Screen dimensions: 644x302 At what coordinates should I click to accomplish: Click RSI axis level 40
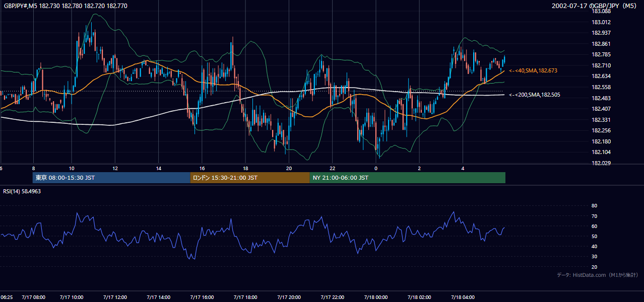pos(594,246)
